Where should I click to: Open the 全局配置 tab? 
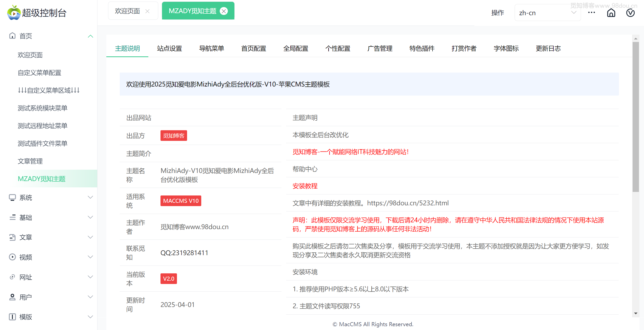pyautogui.click(x=296, y=49)
